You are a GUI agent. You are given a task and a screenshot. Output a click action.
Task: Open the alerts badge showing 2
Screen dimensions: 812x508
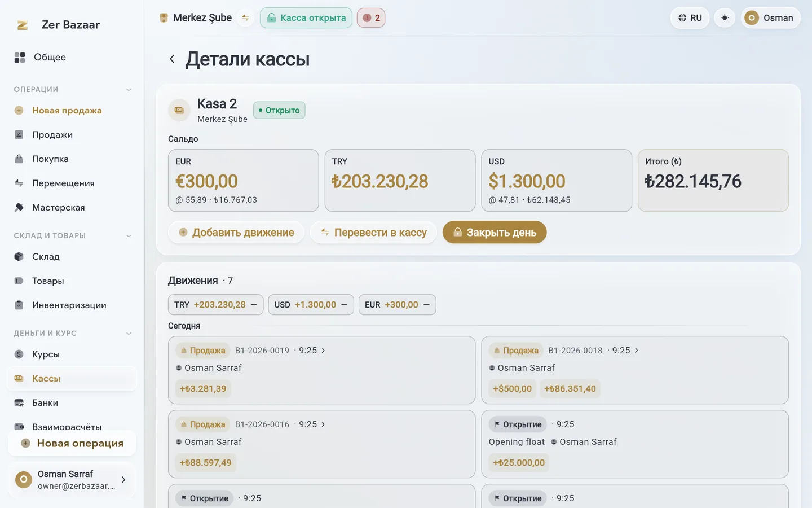coord(371,18)
